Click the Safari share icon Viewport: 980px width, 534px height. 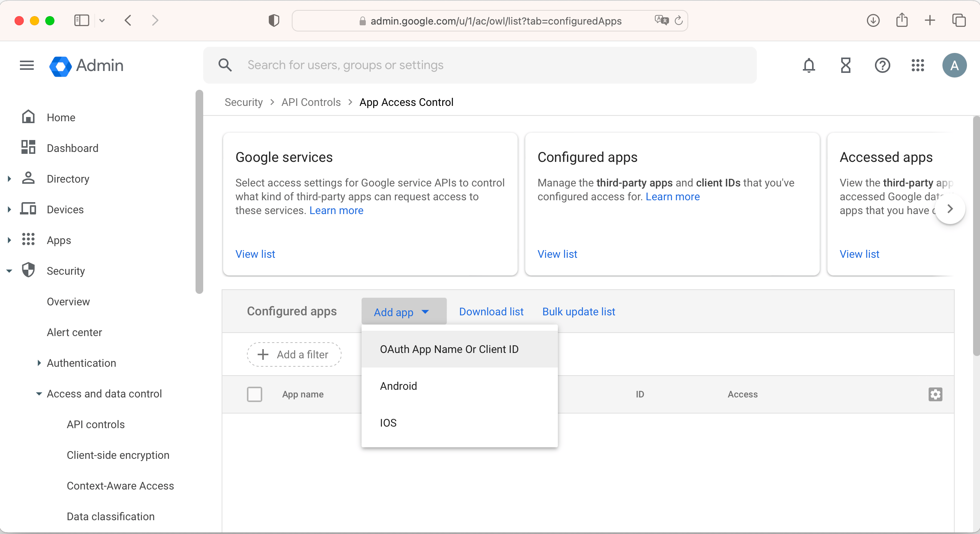902,20
